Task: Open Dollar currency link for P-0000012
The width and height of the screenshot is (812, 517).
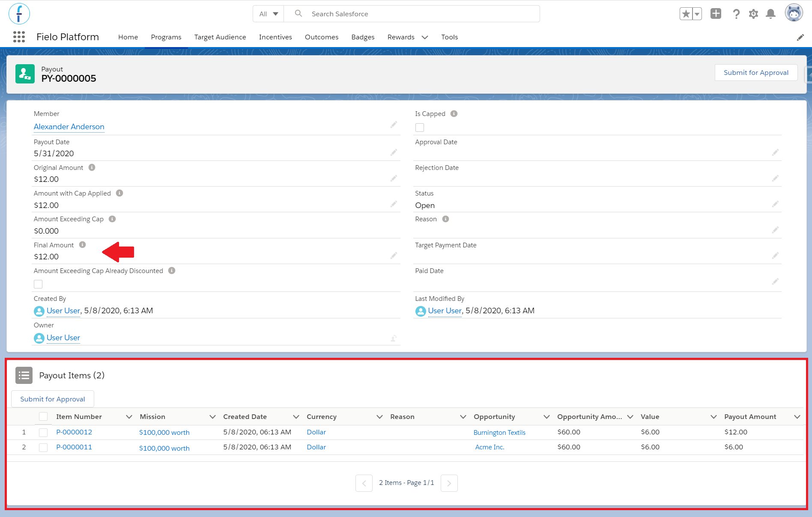Action: tap(316, 432)
